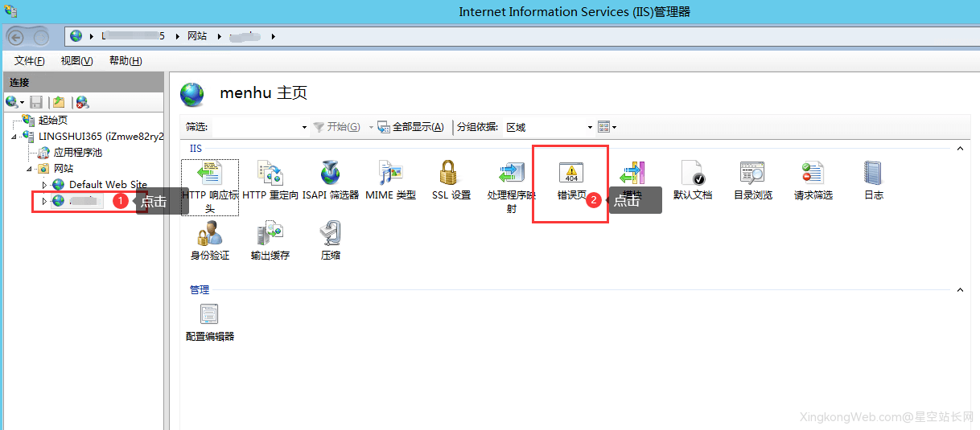This screenshot has width=980, height=430.
Task: Click the folder-up icon in 连接 toolbar
Action: [x=59, y=102]
